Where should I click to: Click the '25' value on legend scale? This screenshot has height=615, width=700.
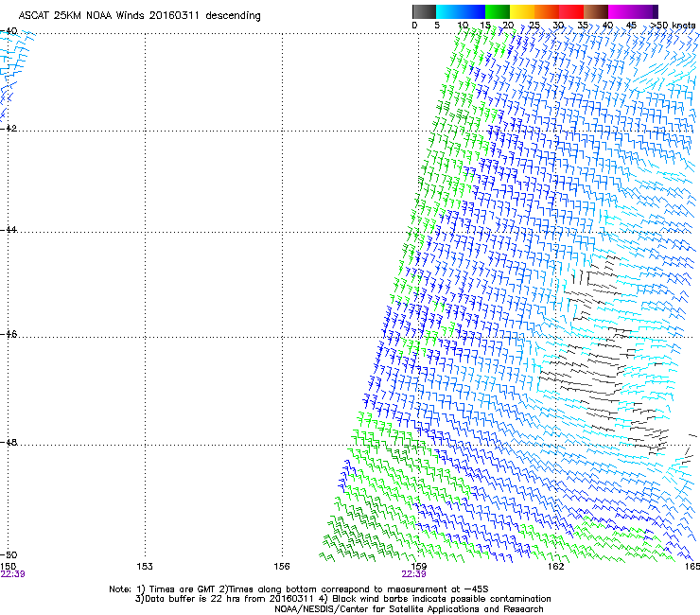(534, 26)
